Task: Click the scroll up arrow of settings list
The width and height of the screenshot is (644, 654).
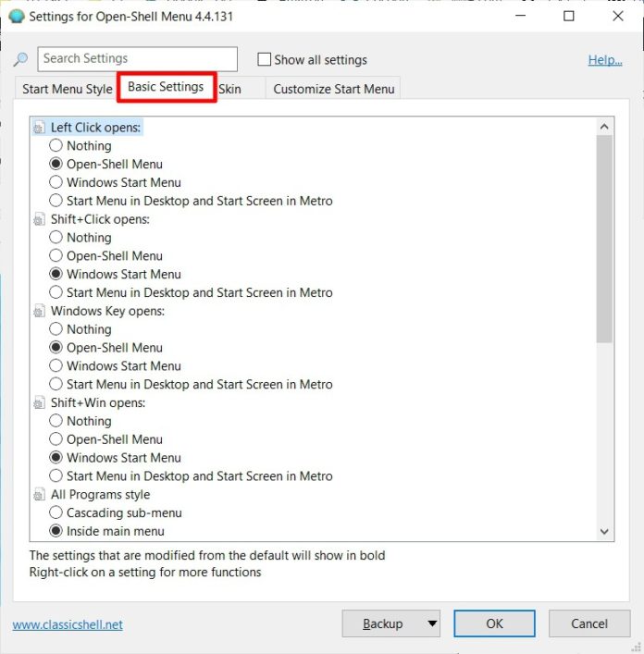Action: tap(604, 127)
